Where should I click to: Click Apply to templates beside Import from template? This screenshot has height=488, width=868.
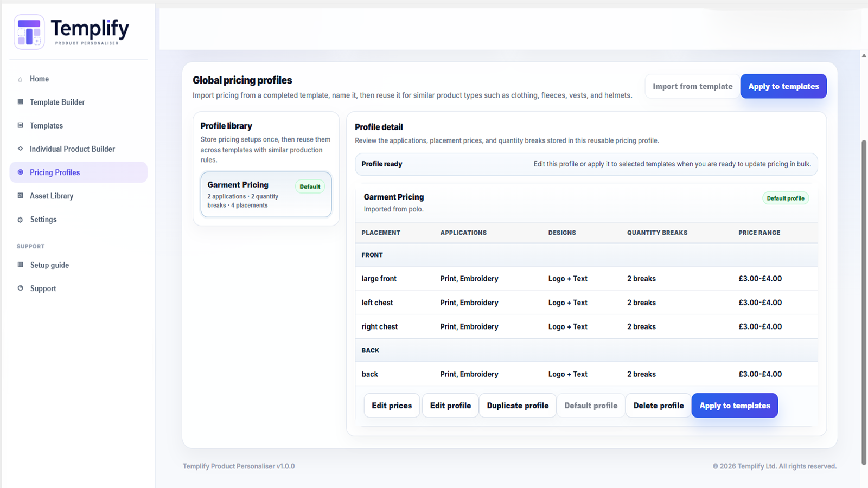pyautogui.click(x=783, y=86)
